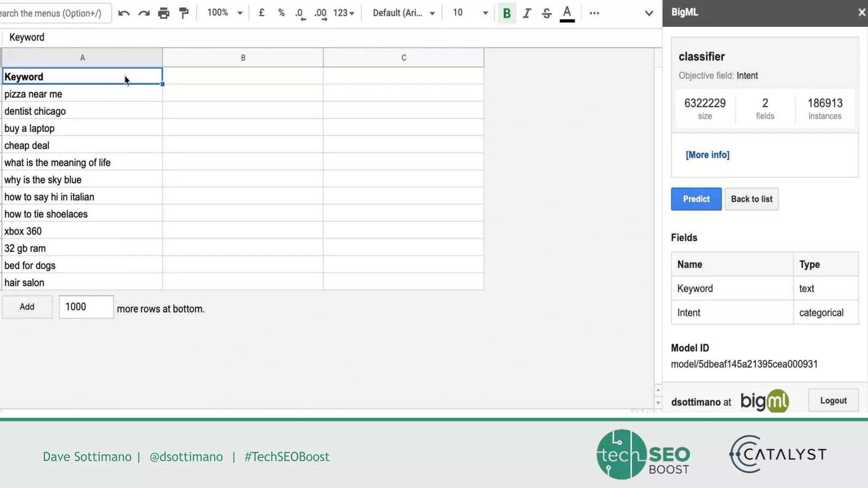Apply percent format icon

281,13
